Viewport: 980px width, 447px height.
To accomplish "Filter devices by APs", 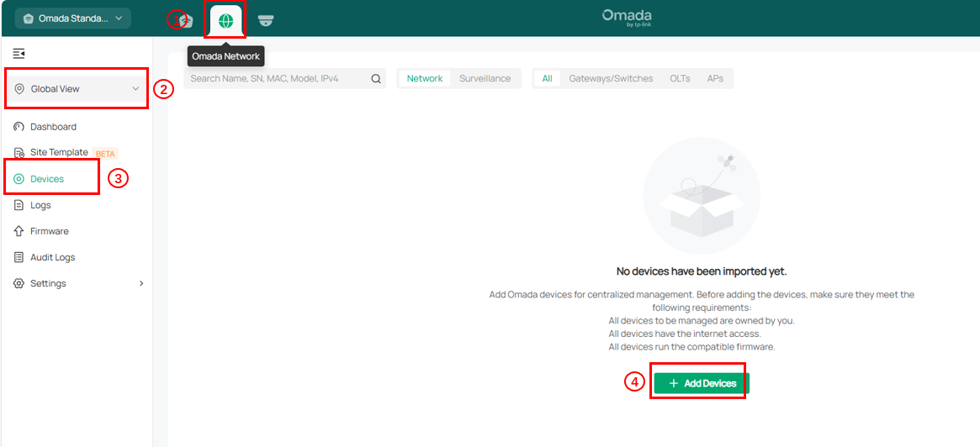I will click(715, 79).
